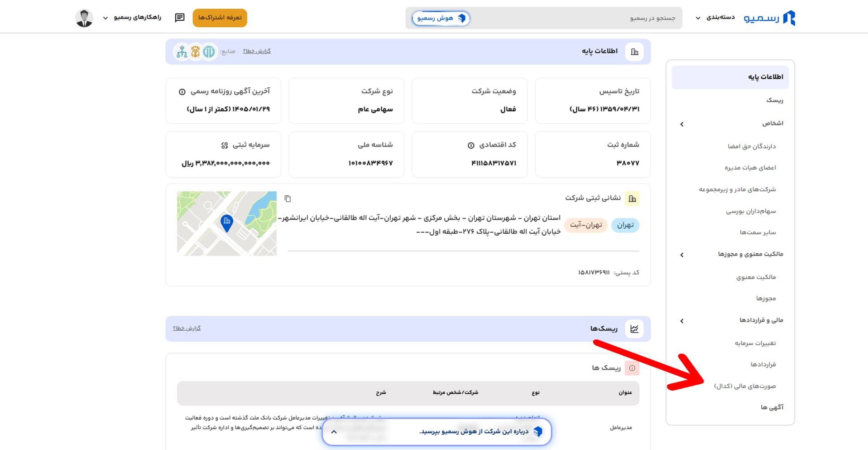Select the registration number ۳۸۰۷۷
868x450 pixels.
tap(628, 163)
